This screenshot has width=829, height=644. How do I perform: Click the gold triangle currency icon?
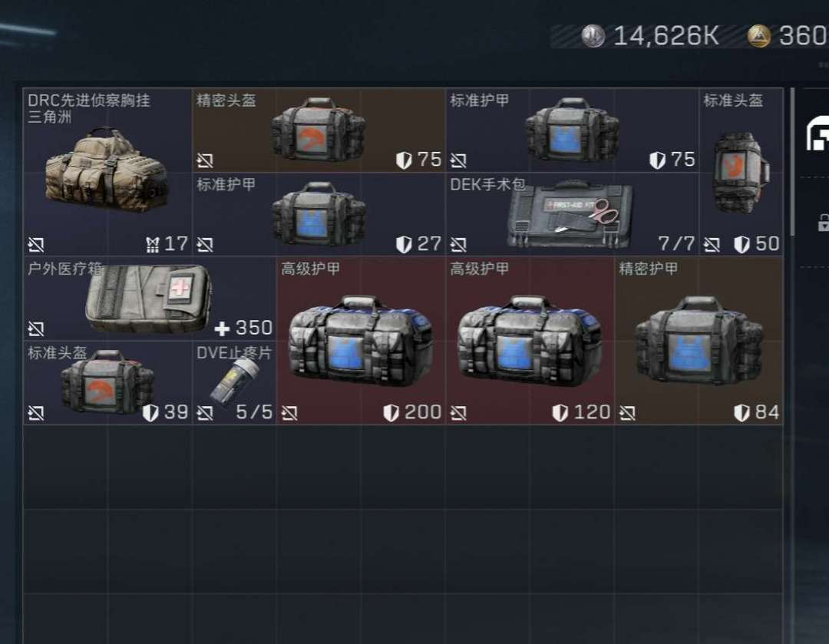pos(758,36)
